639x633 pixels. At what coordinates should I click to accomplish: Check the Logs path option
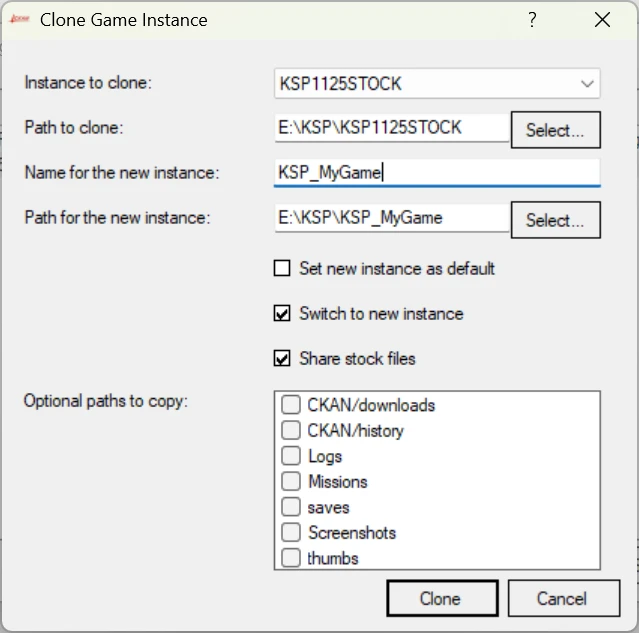coord(291,456)
